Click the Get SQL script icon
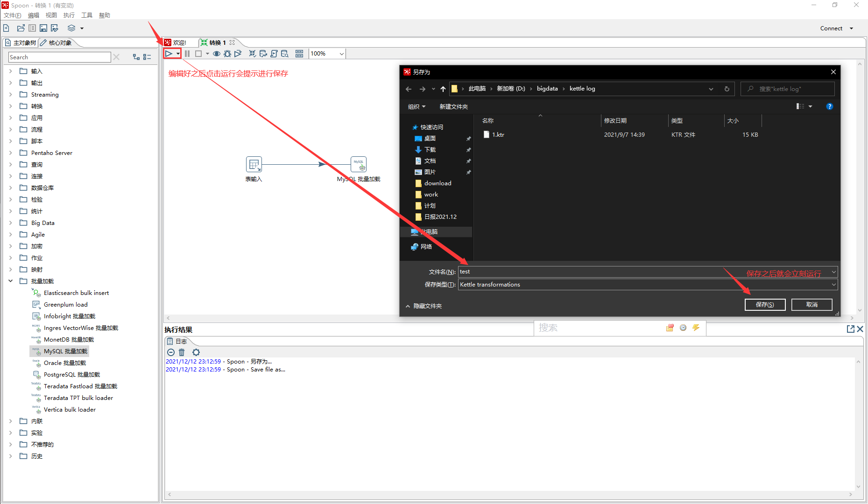Screen dimensions: 868x504 click(274, 54)
